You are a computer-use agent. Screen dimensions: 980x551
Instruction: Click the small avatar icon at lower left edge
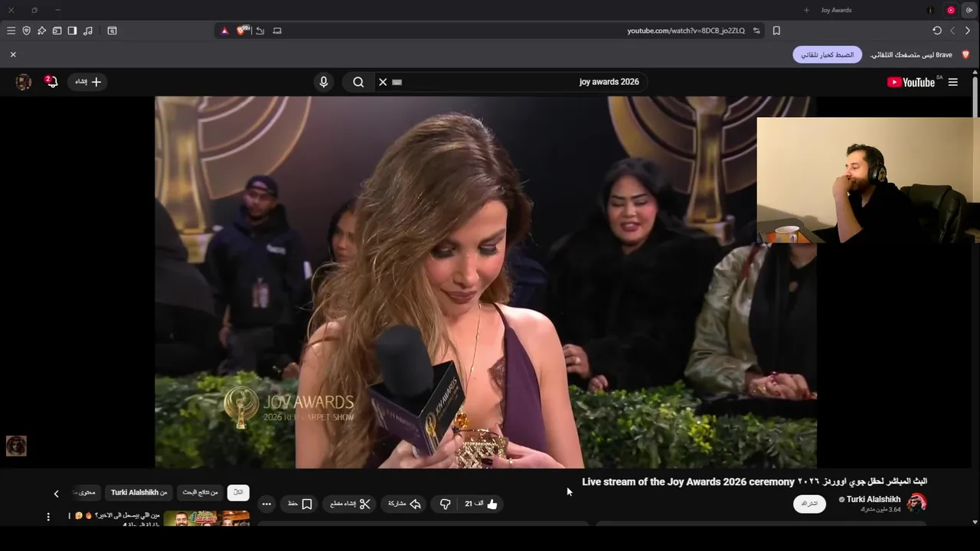click(16, 445)
